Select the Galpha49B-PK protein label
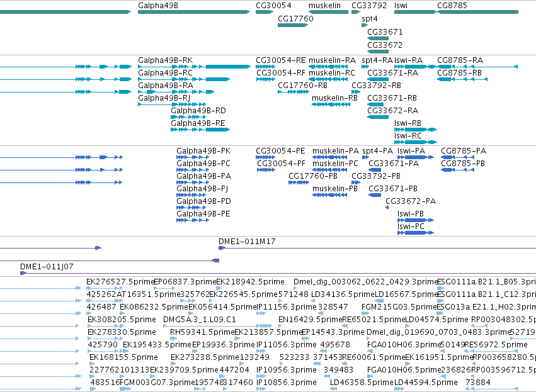Viewport: 536px width, 392px height. [203, 151]
